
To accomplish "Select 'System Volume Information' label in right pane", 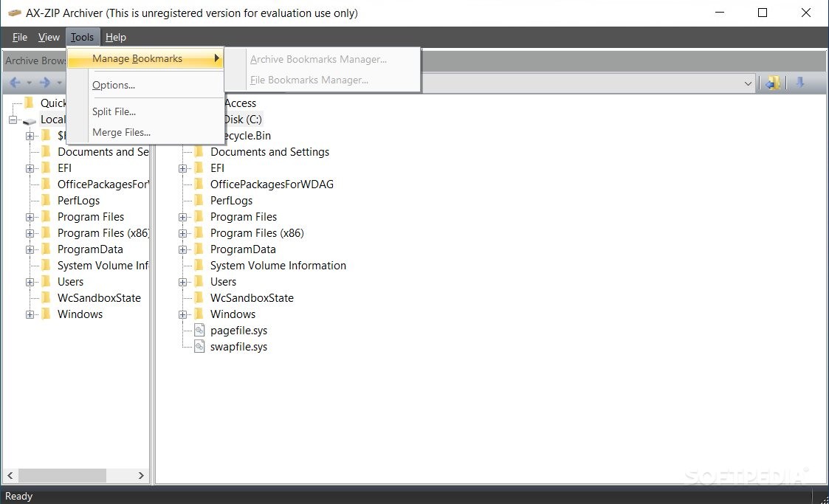I will pyautogui.click(x=278, y=266).
